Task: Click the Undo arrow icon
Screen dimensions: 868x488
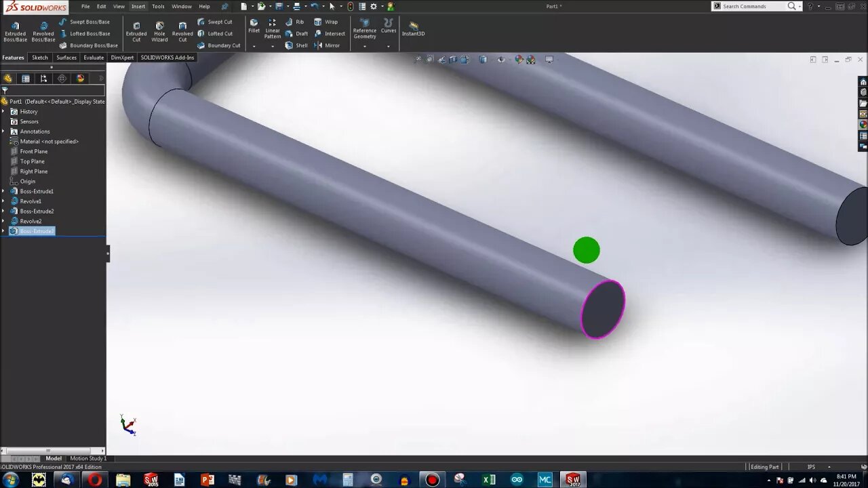Action: point(314,6)
